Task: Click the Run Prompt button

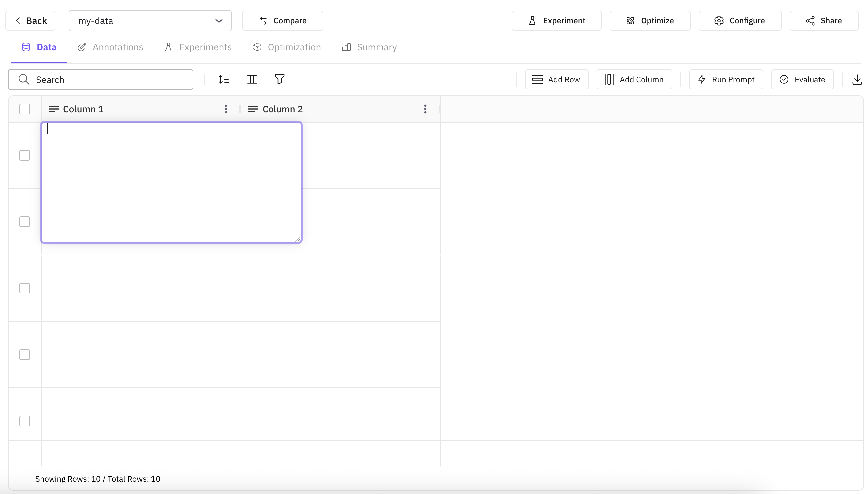Action: coord(725,79)
